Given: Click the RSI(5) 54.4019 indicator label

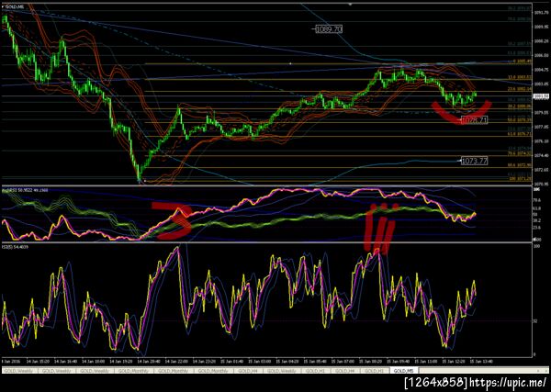Looking at the screenshot, I should coord(15,247).
